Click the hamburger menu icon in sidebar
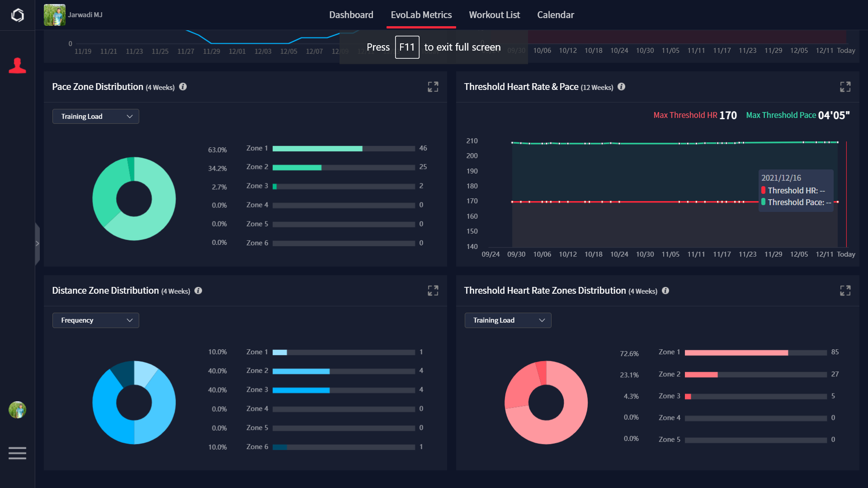This screenshot has width=868, height=488. (17, 453)
